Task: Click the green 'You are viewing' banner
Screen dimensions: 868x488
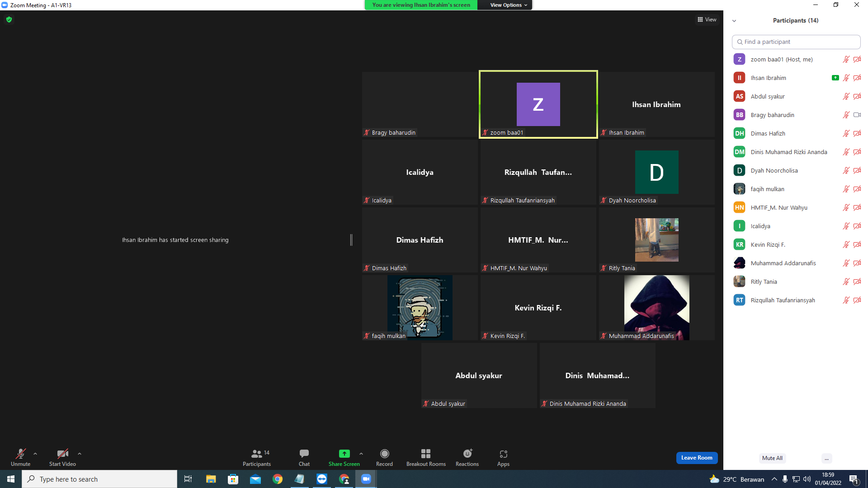Action: (421, 5)
